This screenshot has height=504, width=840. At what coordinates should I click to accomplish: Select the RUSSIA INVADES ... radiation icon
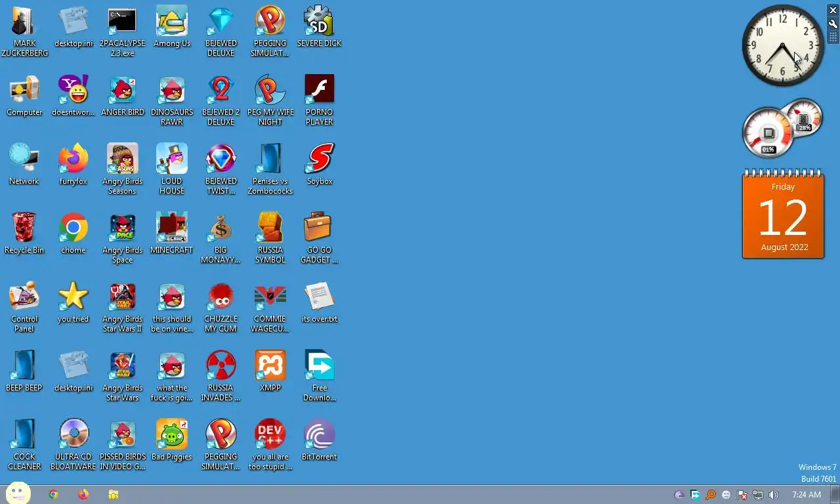(221, 375)
